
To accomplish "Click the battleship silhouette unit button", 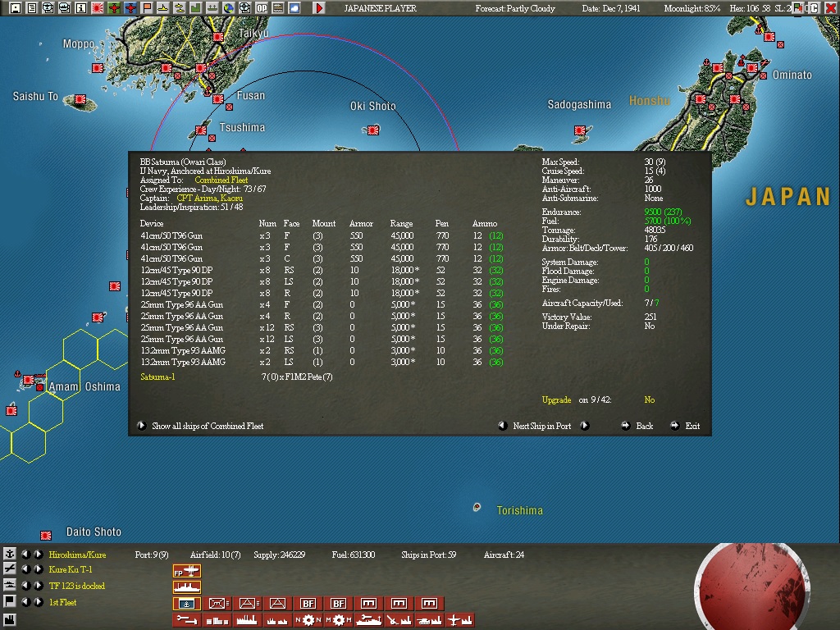I will 186,587.
